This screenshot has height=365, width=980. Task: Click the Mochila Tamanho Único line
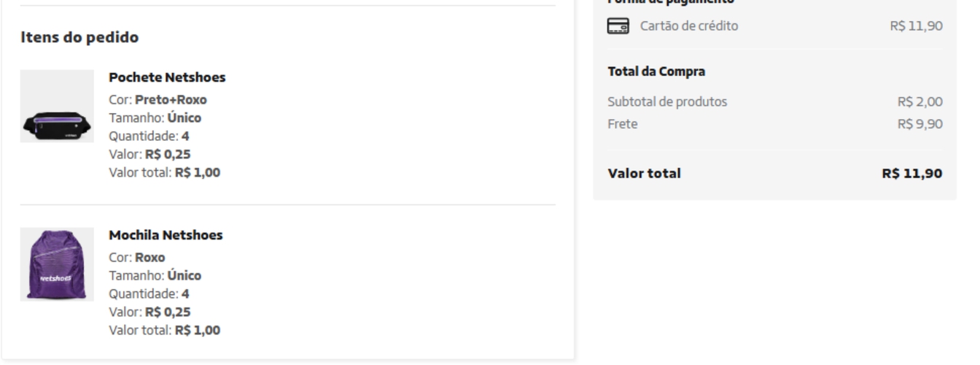click(155, 276)
